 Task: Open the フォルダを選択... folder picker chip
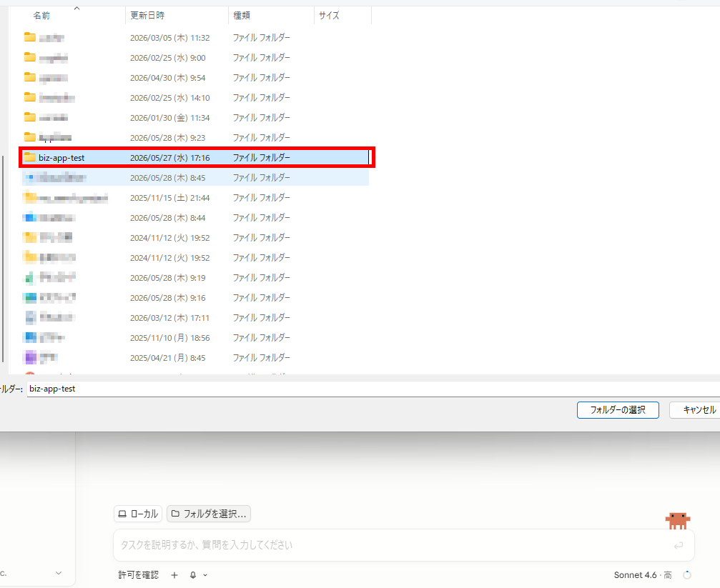point(209,514)
